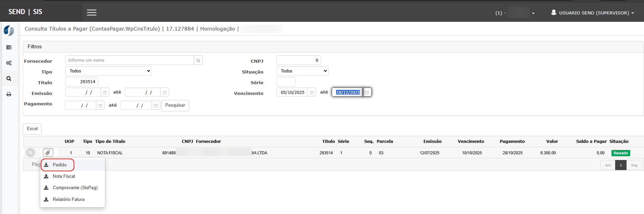Choose Comprovante (SisPag) menu entry
The width and height of the screenshot is (644, 214).
[x=75, y=188]
